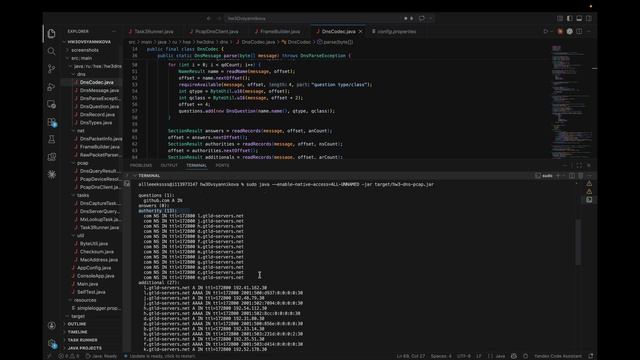Go back using the navigation arrow
This screenshot has height=360, width=640.
tap(209, 18)
